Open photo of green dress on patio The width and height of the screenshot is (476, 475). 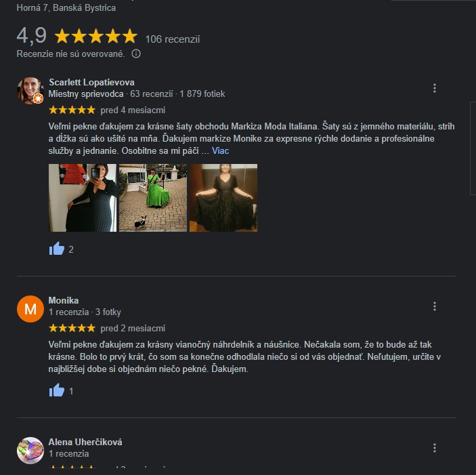(153, 198)
